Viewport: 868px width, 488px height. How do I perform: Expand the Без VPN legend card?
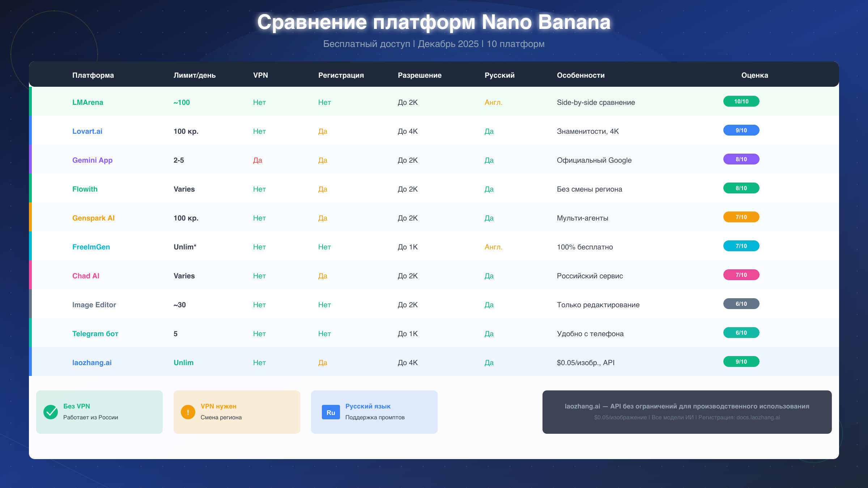point(99,412)
